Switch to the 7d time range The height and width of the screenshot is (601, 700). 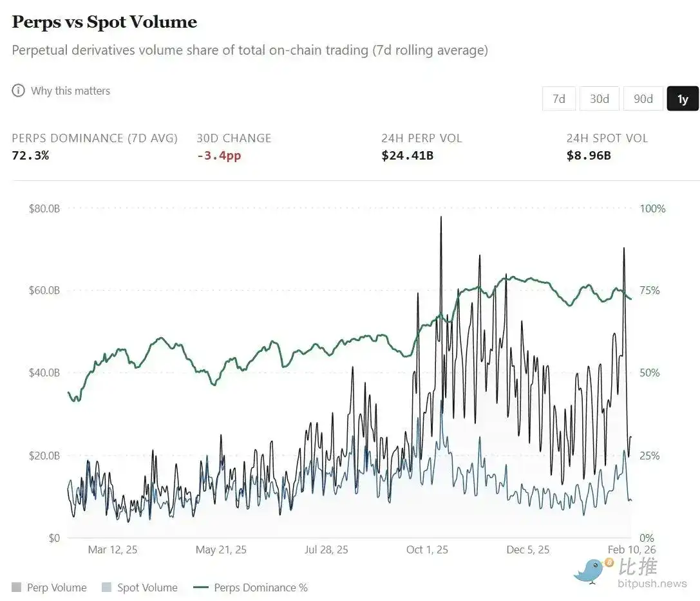[x=558, y=98]
